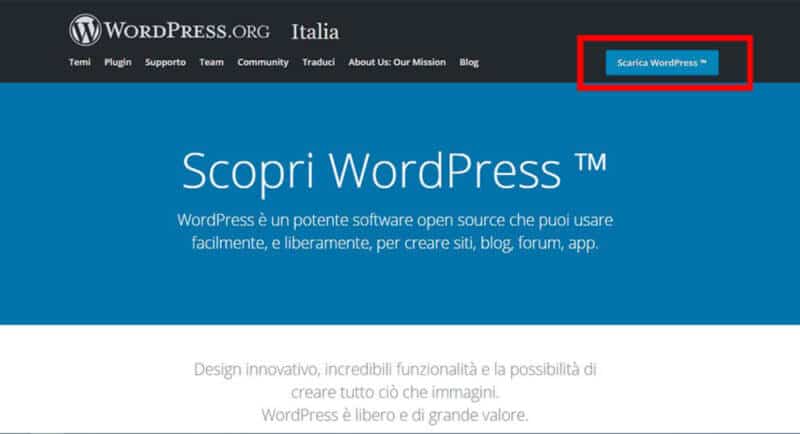Click the Italia locale heading
The height and width of the screenshot is (434, 800).
pyautogui.click(x=315, y=32)
